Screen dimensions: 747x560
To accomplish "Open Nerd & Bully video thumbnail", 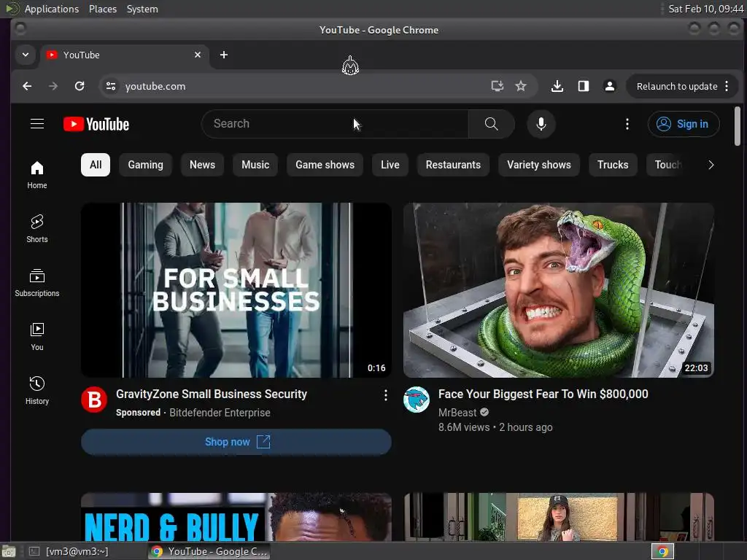I will coord(236,517).
